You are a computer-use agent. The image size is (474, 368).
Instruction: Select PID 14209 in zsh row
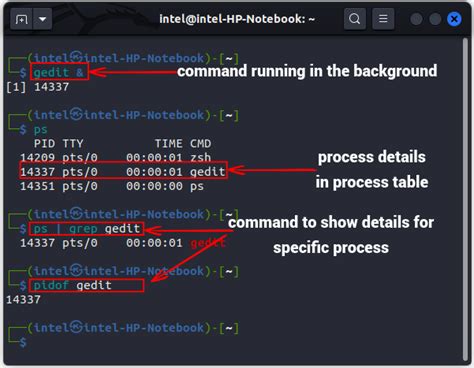click(37, 158)
